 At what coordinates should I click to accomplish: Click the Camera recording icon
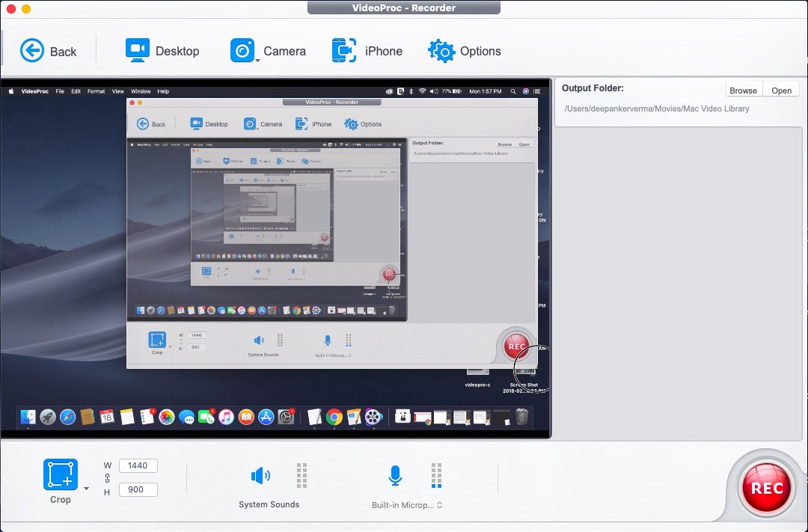pyautogui.click(x=242, y=51)
